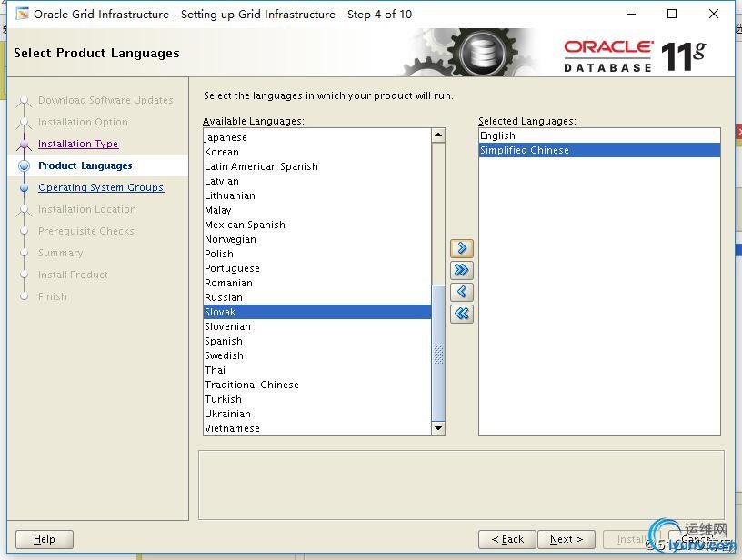
Task: Click the single left arrow remove-language button
Action: click(462, 292)
